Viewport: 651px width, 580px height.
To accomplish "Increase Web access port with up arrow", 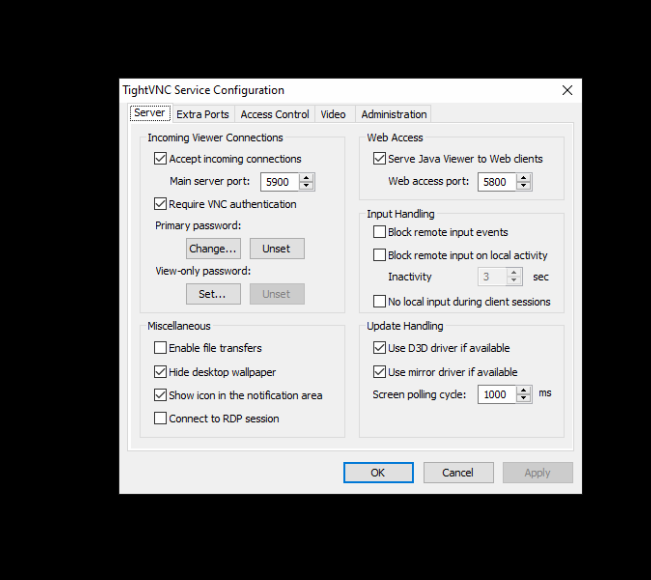I will [524, 178].
